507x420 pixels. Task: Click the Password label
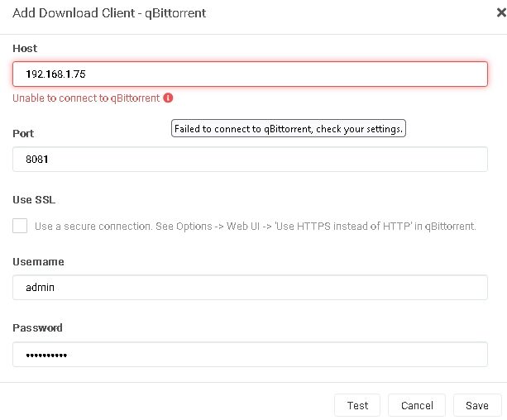click(37, 328)
